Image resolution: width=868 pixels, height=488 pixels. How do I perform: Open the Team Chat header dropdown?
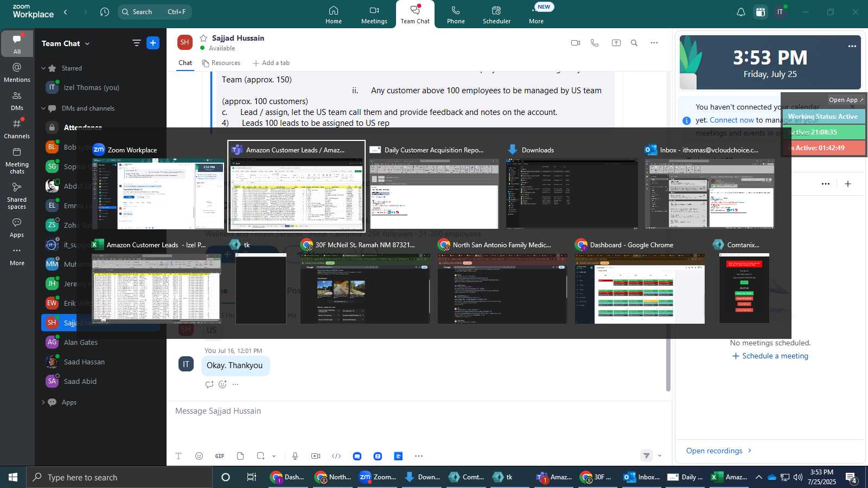coord(66,43)
